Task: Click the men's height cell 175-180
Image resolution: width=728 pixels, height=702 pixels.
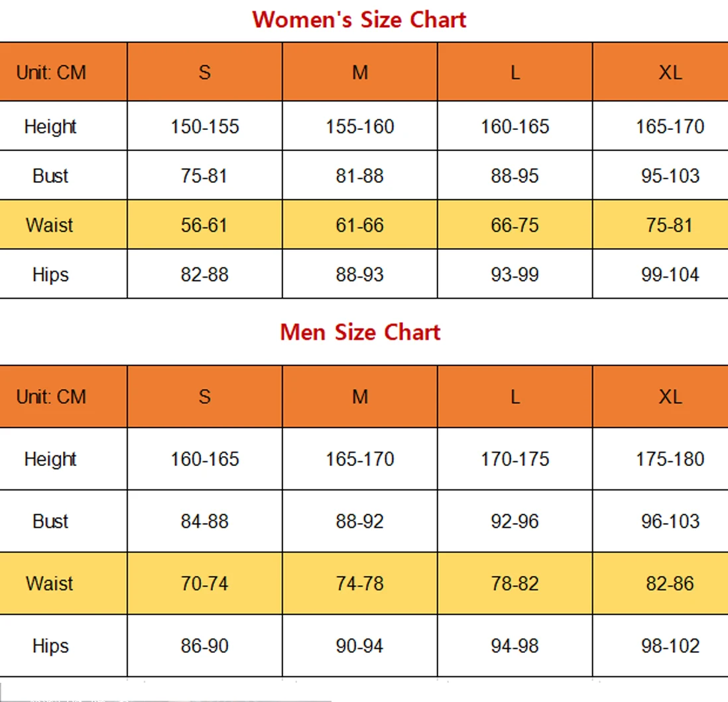Action: pos(670,459)
